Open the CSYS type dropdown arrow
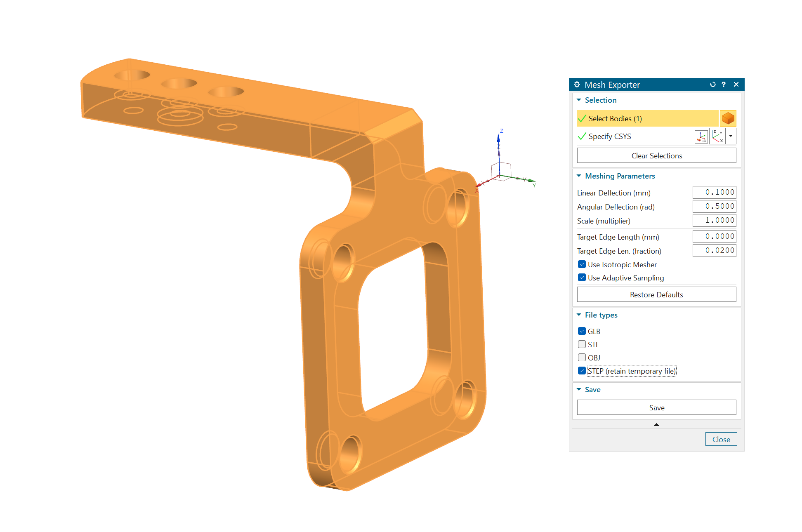 (731, 137)
